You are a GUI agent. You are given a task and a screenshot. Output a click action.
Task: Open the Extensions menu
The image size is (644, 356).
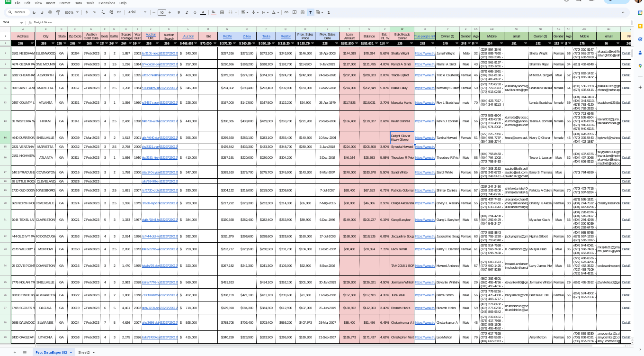tap(107, 3)
